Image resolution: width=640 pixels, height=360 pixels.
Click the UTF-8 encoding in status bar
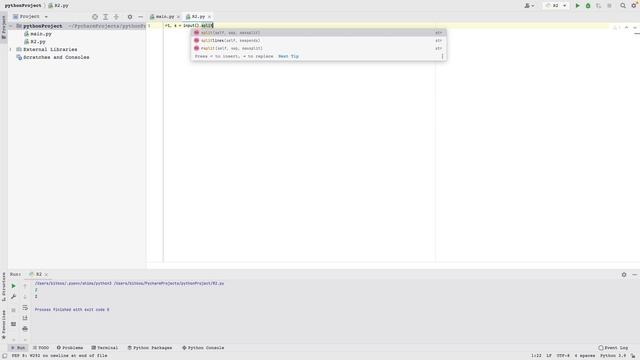tap(563, 356)
